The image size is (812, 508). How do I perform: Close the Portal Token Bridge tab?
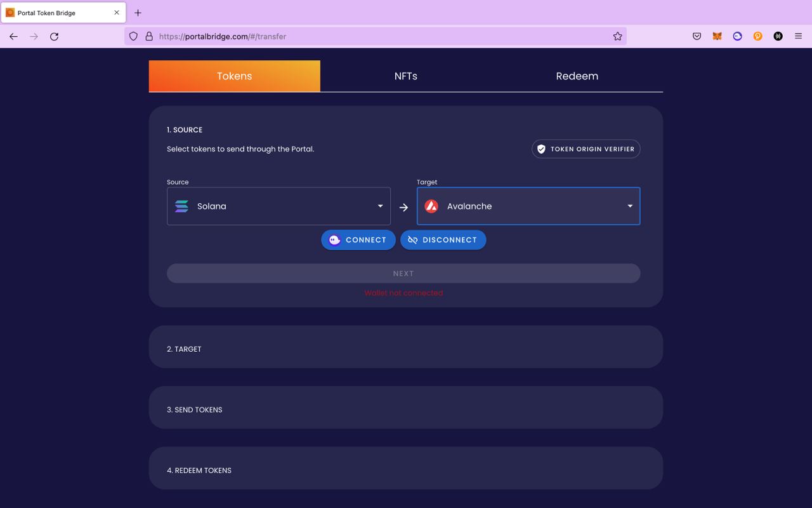(117, 13)
